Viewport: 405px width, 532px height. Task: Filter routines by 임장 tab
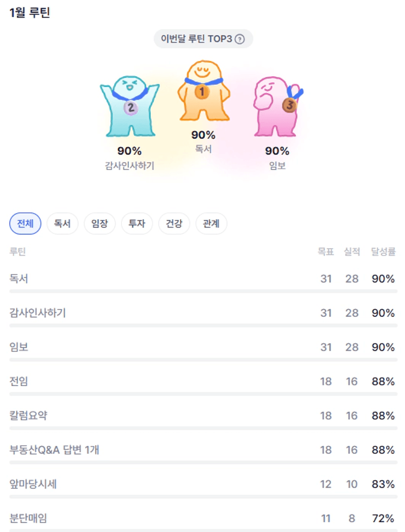pos(99,224)
